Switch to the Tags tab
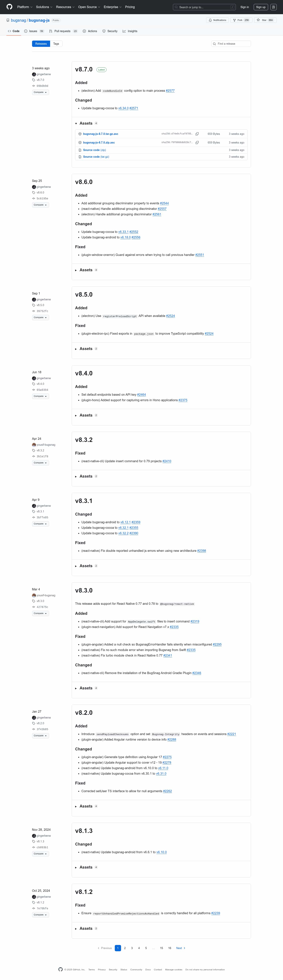283x980 pixels. 56,44
